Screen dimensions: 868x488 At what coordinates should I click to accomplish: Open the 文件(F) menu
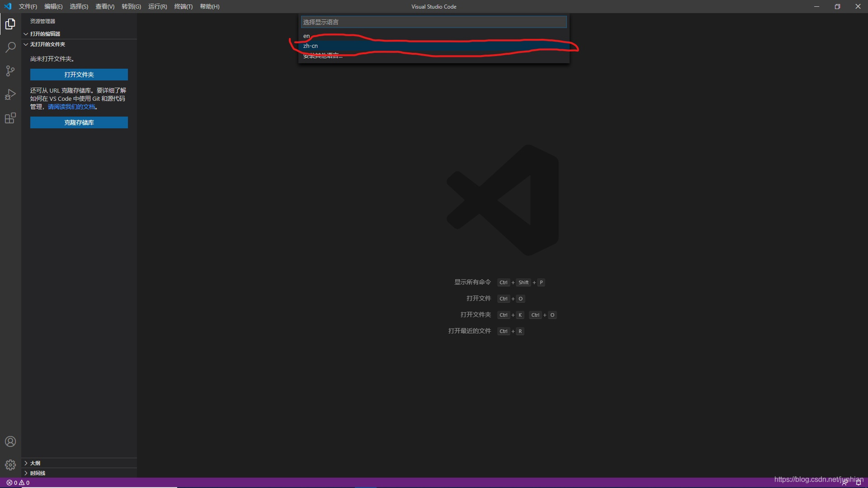click(x=28, y=6)
